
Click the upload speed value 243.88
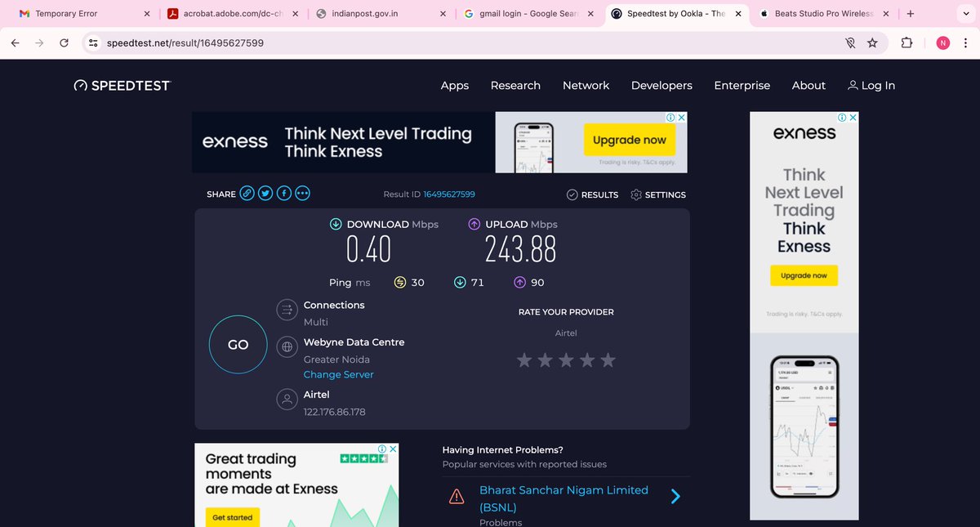(x=521, y=249)
